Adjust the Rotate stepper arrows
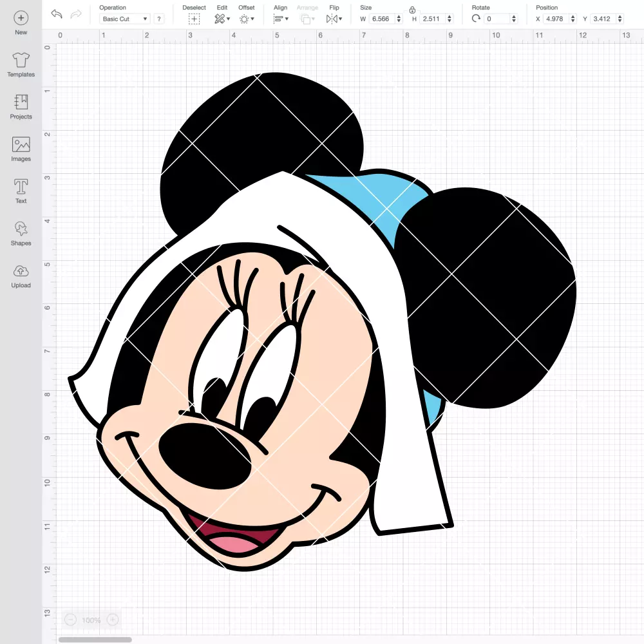Viewport: 644px width, 644px height. coord(514,19)
